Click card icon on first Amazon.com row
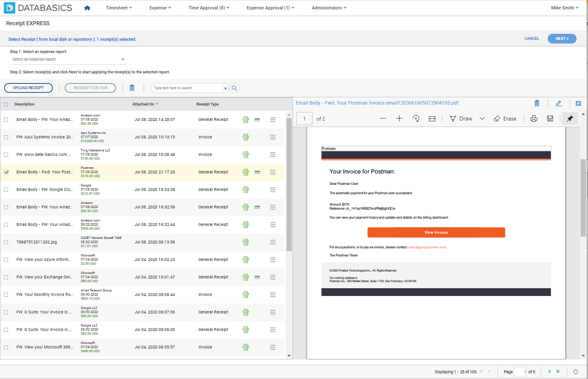The width and height of the screenshot is (588, 379). tap(257, 120)
